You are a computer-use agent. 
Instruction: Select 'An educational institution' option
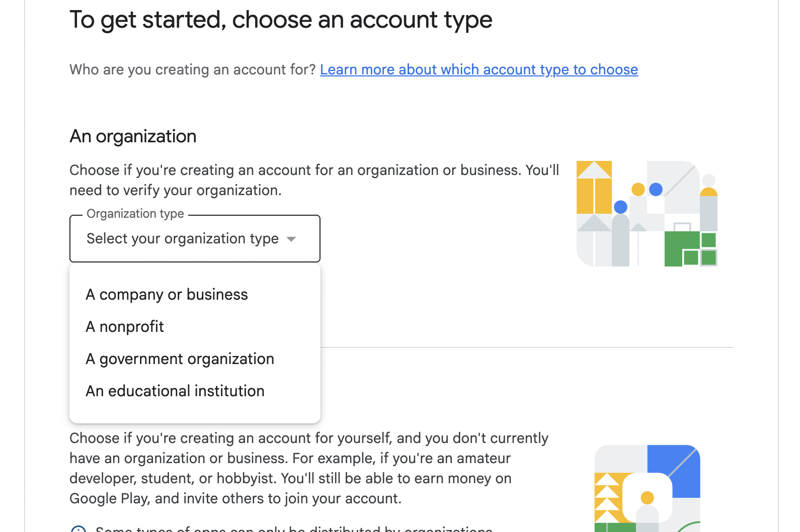click(175, 391)
